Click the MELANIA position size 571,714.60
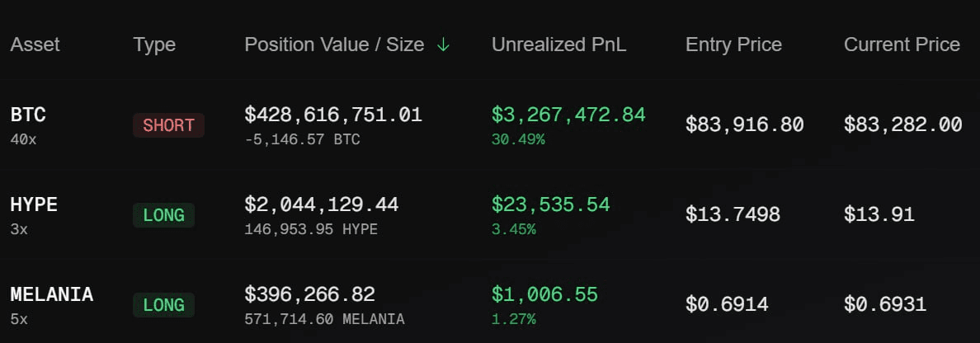Image resolution: width=980 pixels, height=343 pixels. click(290, 320)
